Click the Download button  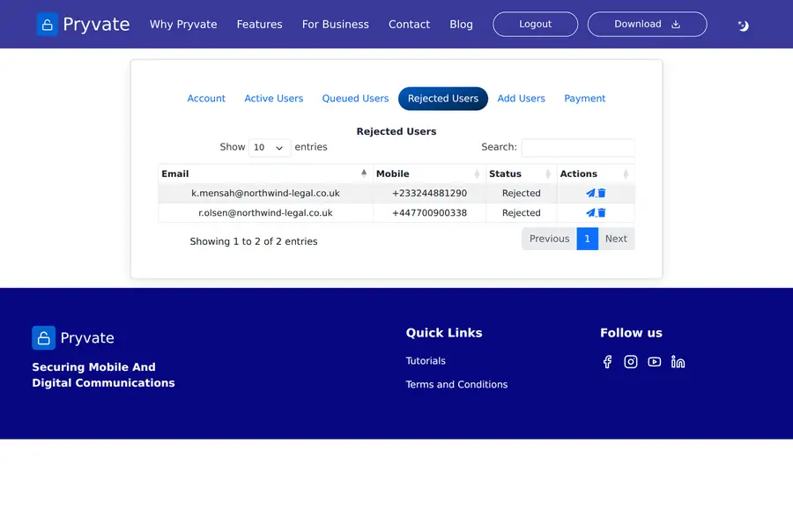click(647, 25)
